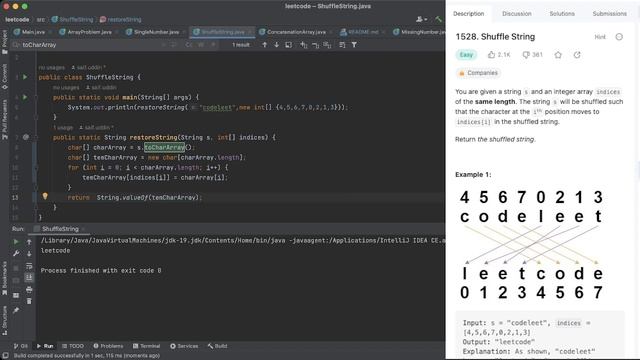
Task: Open the Discussion tab in LeetCode panel
Action: pos(516,13)
